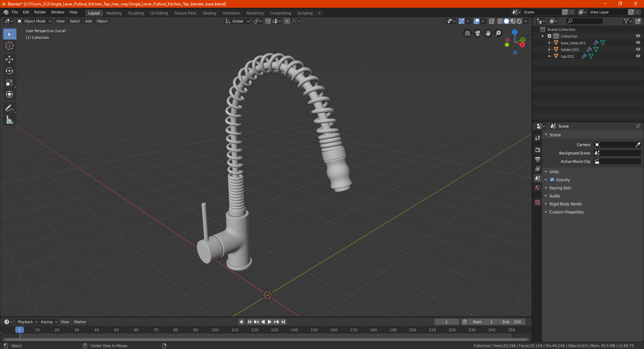This screenshot has height=349, width=644.
Task: Expand the Keying Sets panel
Action: tap(560, 188)
